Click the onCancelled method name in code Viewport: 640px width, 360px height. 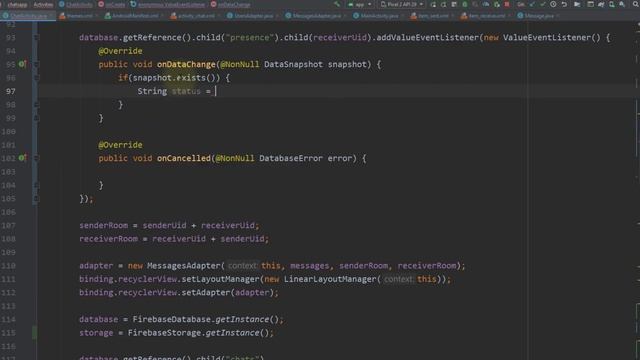tap(184, 158)
